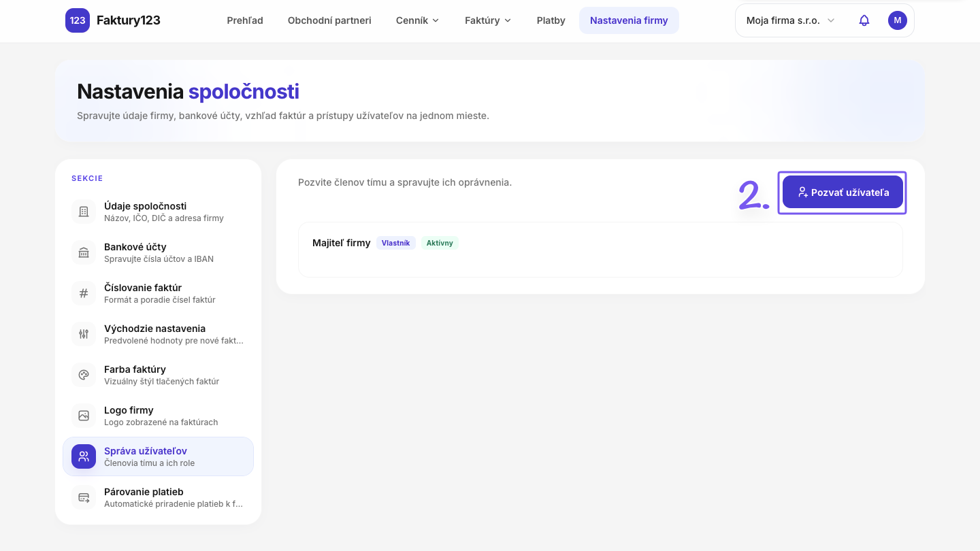The image size is (980, 551).
Task: Click the Majiteľ firmy user name
Action: [342, 243]
